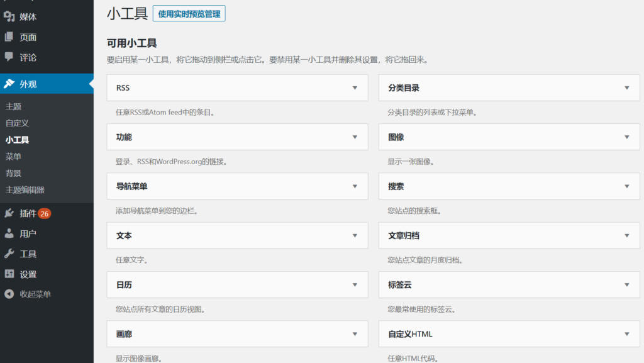Click the Appearance (外观) paintbrush icon
644x363 pixels.
[x=9, y=84]
